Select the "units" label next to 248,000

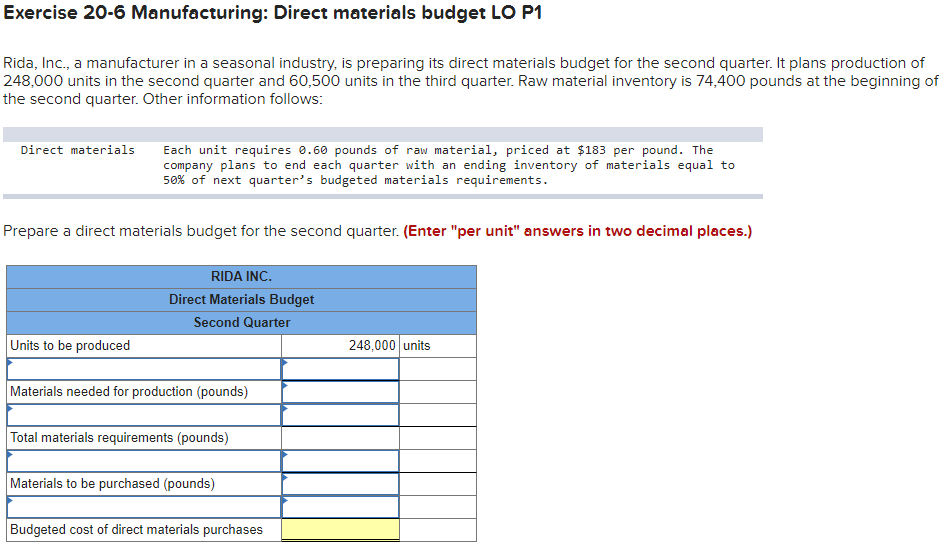(x=417, y=345)
